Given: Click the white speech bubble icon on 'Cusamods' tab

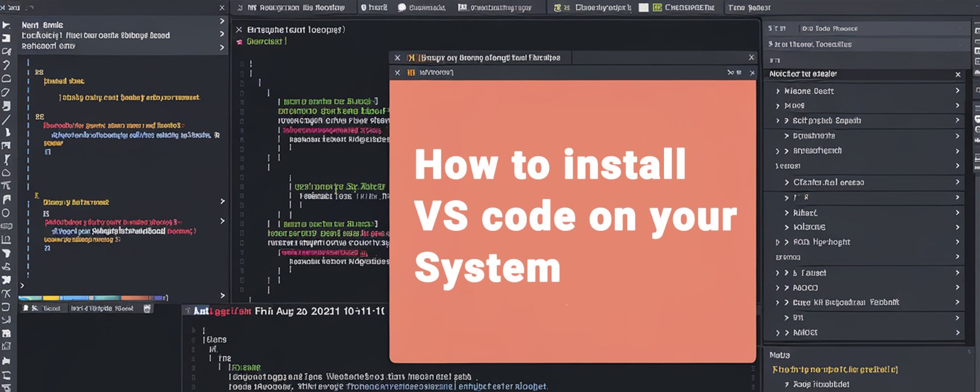Looking at the screenshot, I should pos(402,7).
